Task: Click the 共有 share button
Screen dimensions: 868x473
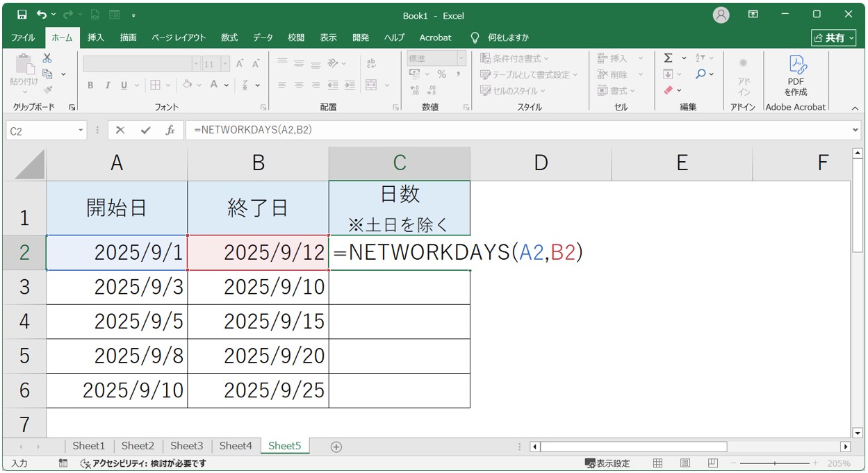Action: [833, 38]
